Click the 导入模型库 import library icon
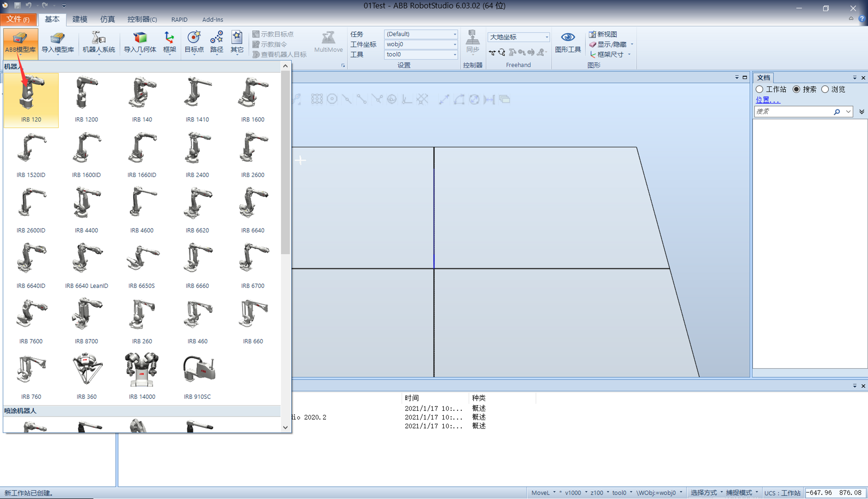This screenshot has height=499, width=868. (57, 38)
